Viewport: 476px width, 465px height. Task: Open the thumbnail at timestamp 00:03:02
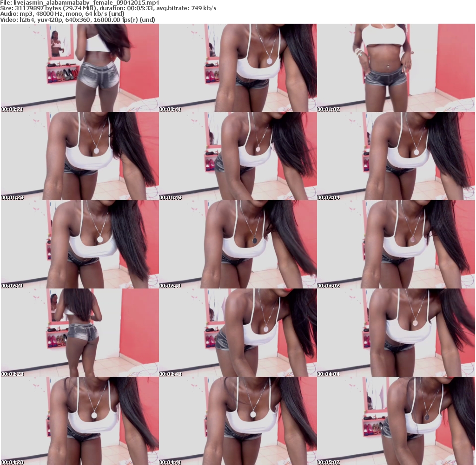tap(396, 244)
